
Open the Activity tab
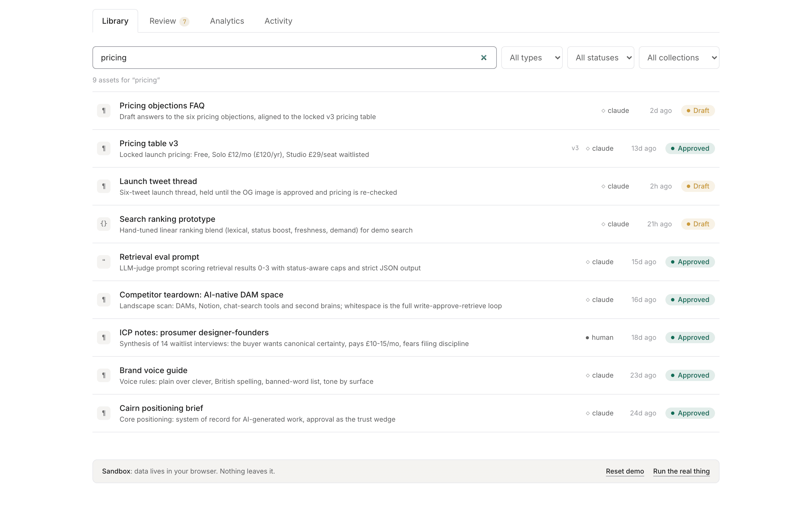[x=278, y=21]
